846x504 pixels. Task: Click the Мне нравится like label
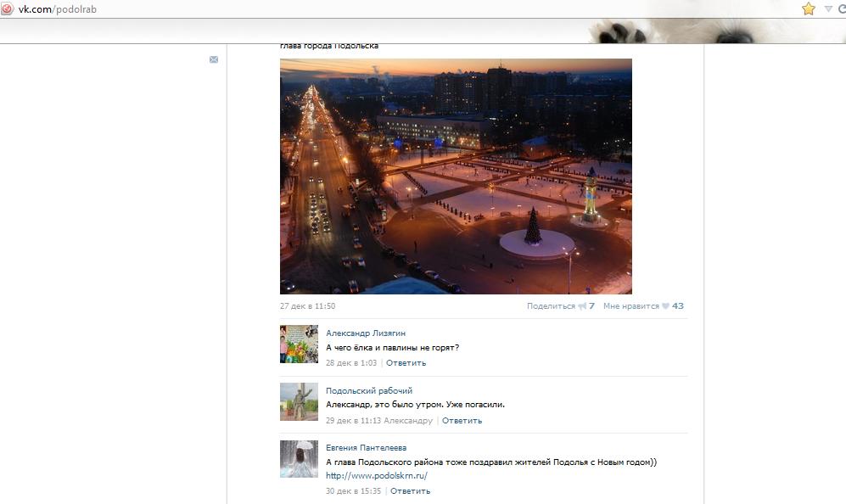click(x=630, y=306)
